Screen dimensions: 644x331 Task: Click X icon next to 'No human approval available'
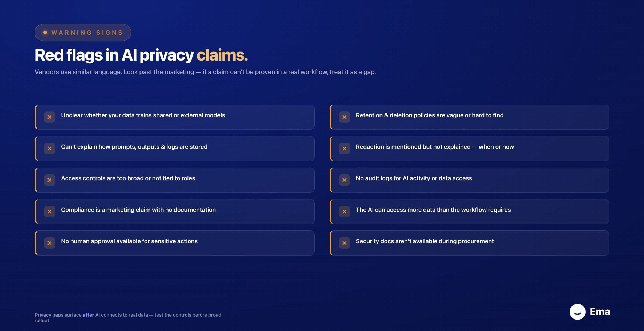[x=50, y=243]
